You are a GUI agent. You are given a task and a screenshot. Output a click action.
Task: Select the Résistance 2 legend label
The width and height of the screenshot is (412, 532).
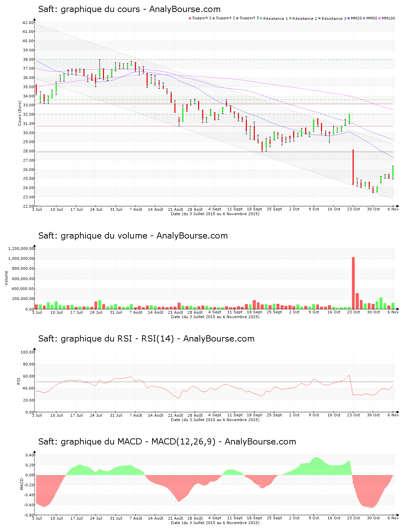pyautogui.click(x=305, y=19)
